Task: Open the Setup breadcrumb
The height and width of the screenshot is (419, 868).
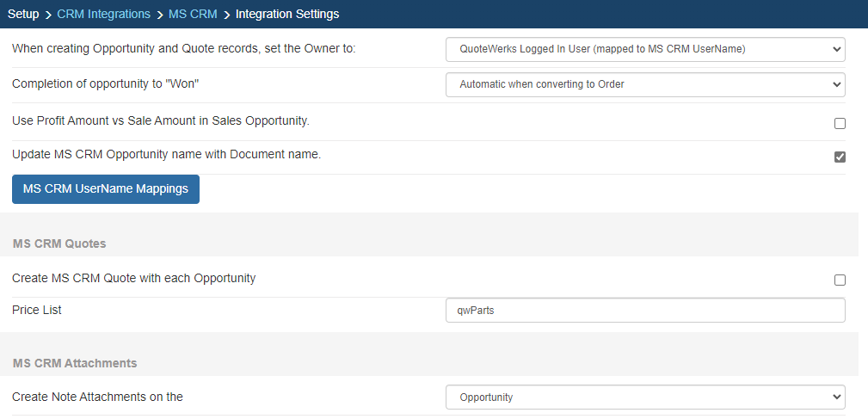Action: point(23,14)
